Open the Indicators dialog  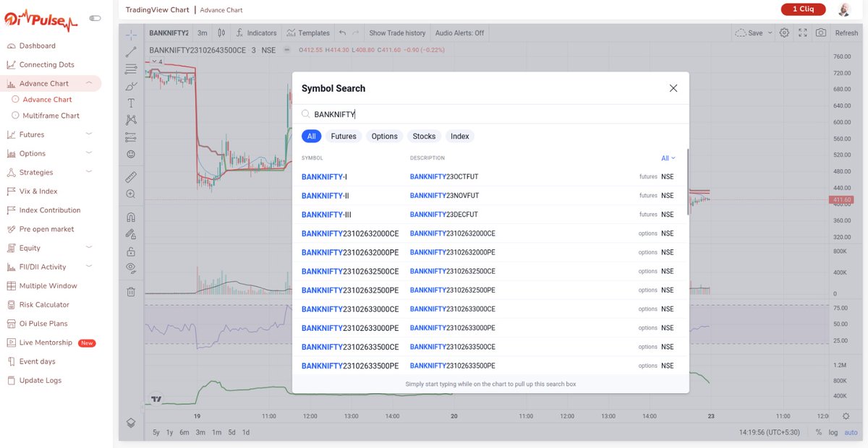[256, 33]
